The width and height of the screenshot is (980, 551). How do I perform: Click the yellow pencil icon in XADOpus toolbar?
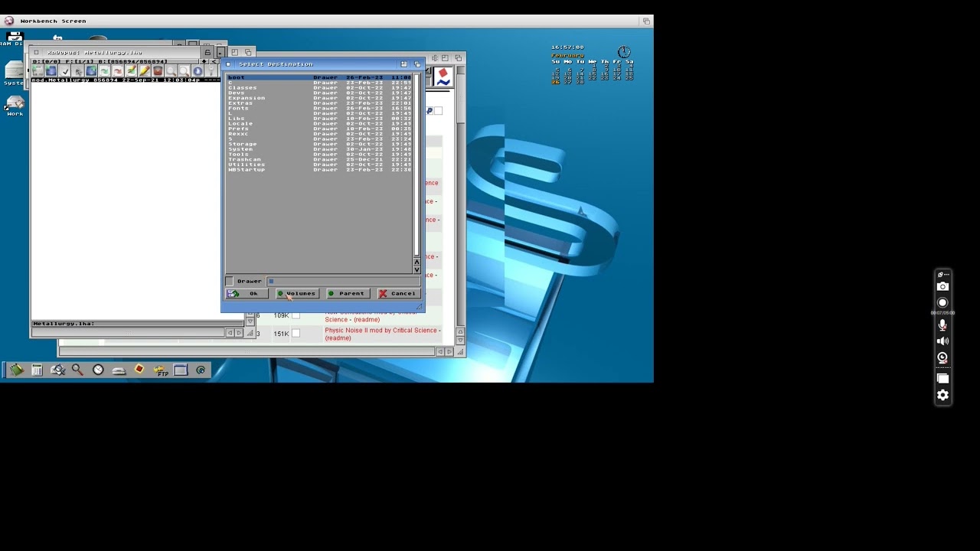click(145, 71)
